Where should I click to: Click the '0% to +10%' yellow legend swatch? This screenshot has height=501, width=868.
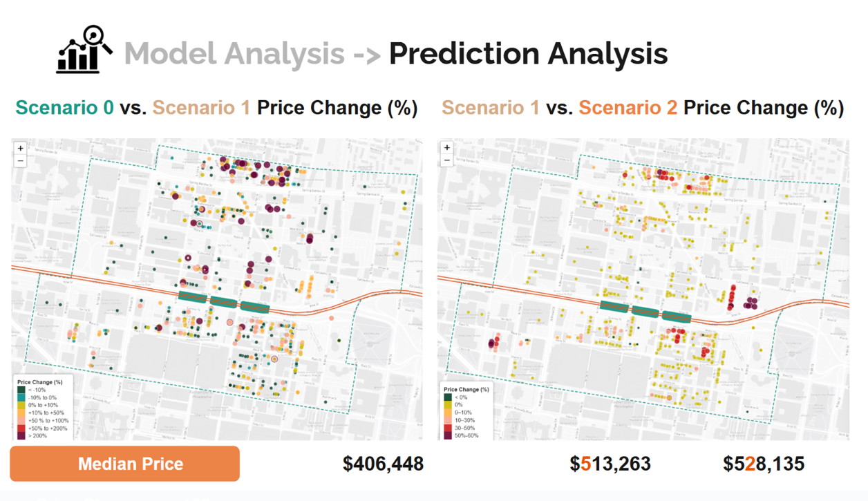[21, 405]
